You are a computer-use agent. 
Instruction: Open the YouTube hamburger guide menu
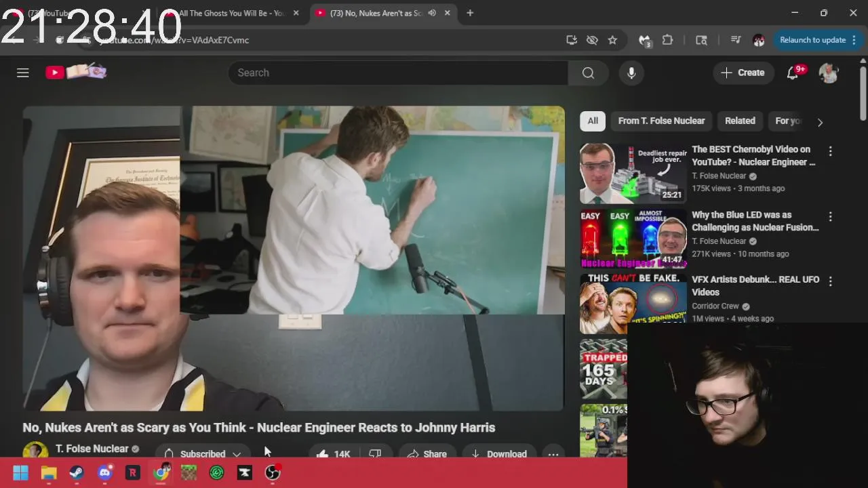pyautogui.click(x=23, y=73)
